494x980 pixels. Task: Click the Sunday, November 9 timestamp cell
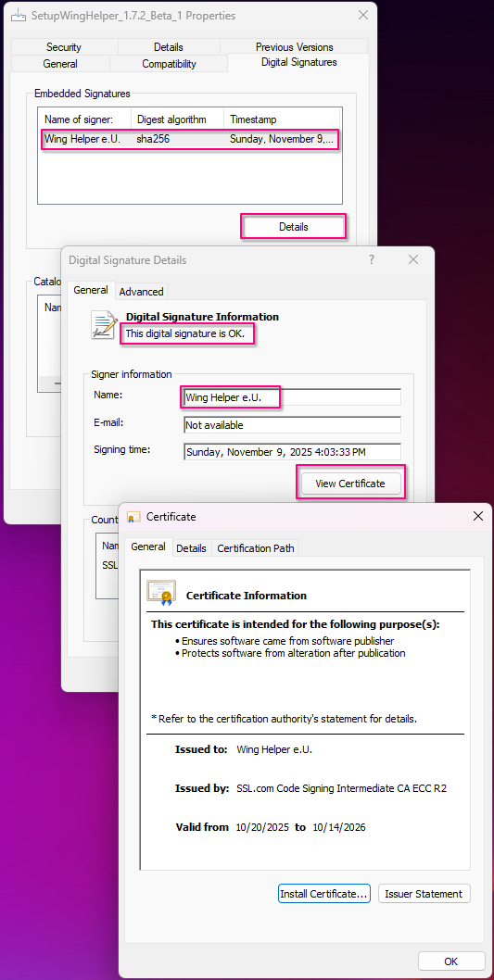pos(282,139)
